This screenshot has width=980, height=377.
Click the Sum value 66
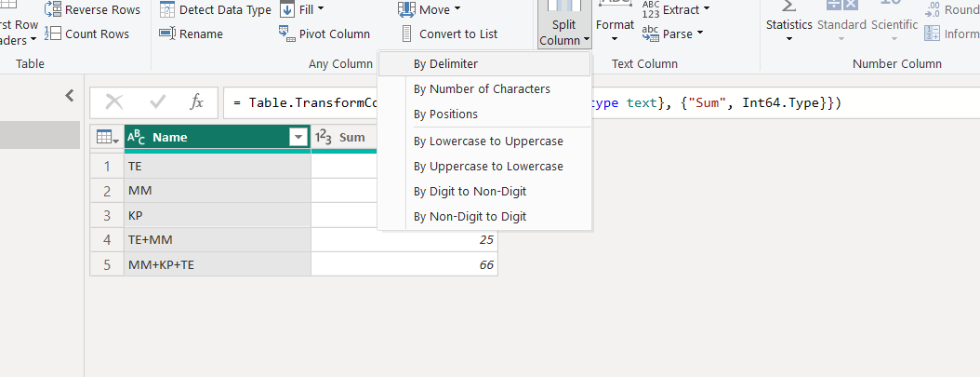pos(404,265)
